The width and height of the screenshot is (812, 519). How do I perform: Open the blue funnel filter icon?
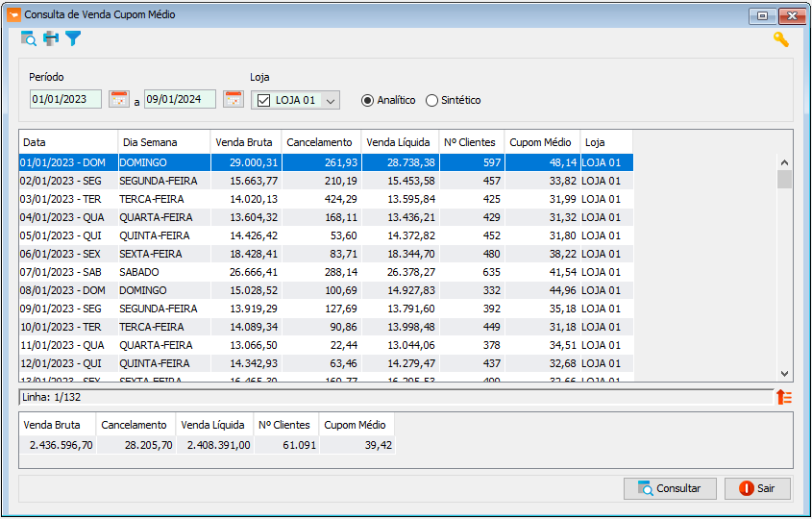(x=73, y=38)
